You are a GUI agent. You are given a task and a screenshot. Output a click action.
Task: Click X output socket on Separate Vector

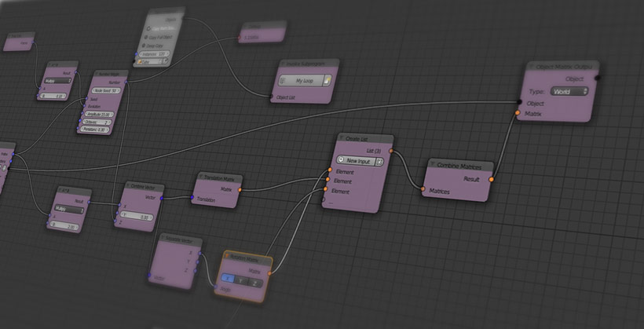[200, 254]
